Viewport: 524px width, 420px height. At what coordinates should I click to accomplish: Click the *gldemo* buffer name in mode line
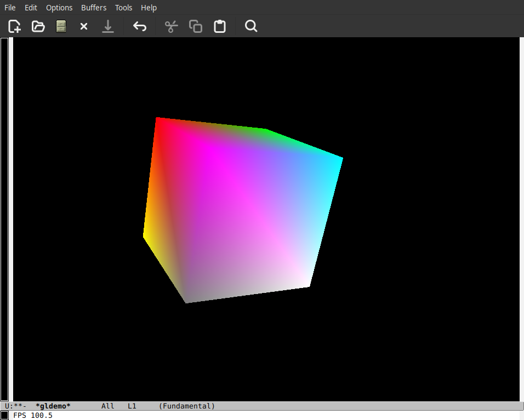coord(53,406)
